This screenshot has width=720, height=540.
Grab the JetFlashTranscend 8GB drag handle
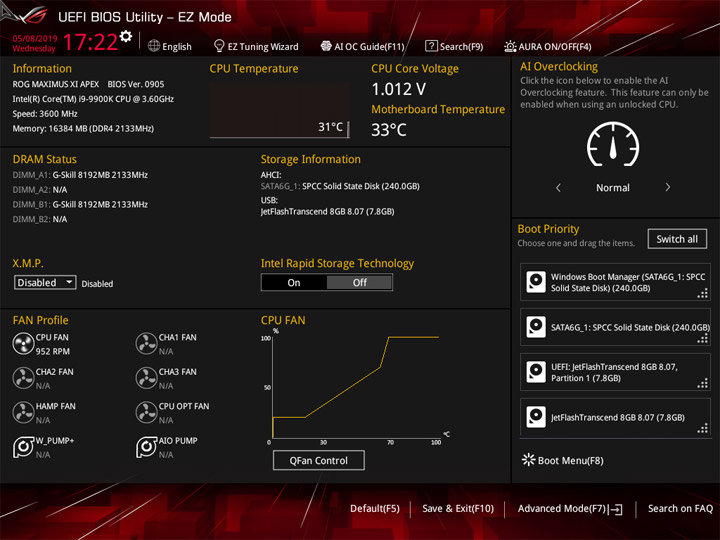point(703,428)
